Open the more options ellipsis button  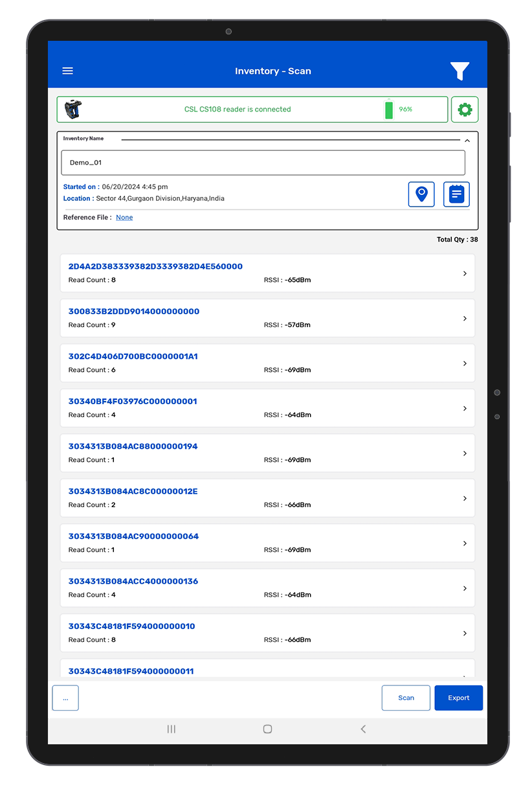65,698
